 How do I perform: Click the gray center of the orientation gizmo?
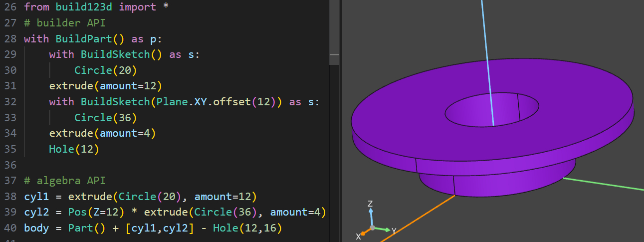click(x=373, y=228)
